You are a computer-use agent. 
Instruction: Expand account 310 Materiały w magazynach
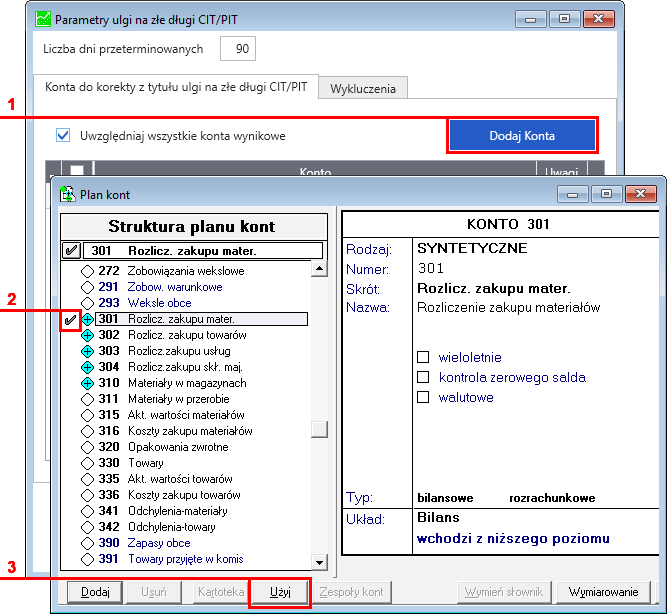(87, 383)
